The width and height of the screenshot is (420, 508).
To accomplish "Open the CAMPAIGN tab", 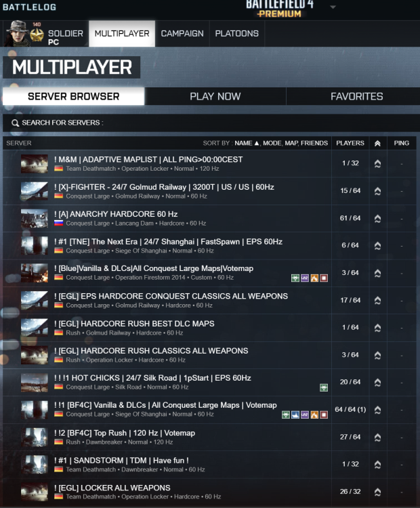I will (x=182, y=34).
